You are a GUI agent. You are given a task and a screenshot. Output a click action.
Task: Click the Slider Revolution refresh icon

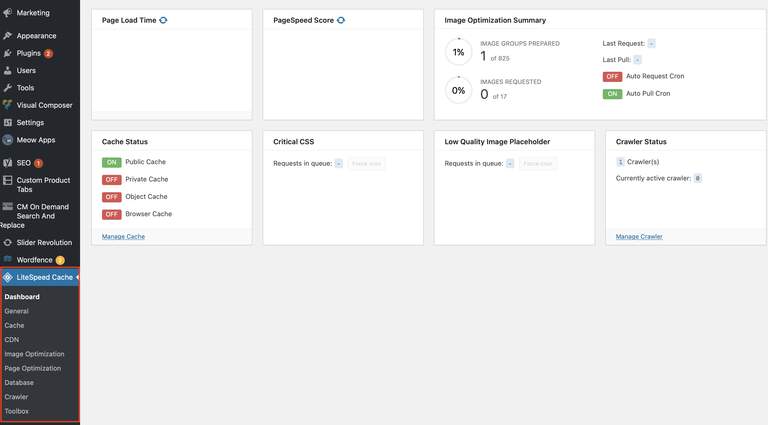point(7,242)
